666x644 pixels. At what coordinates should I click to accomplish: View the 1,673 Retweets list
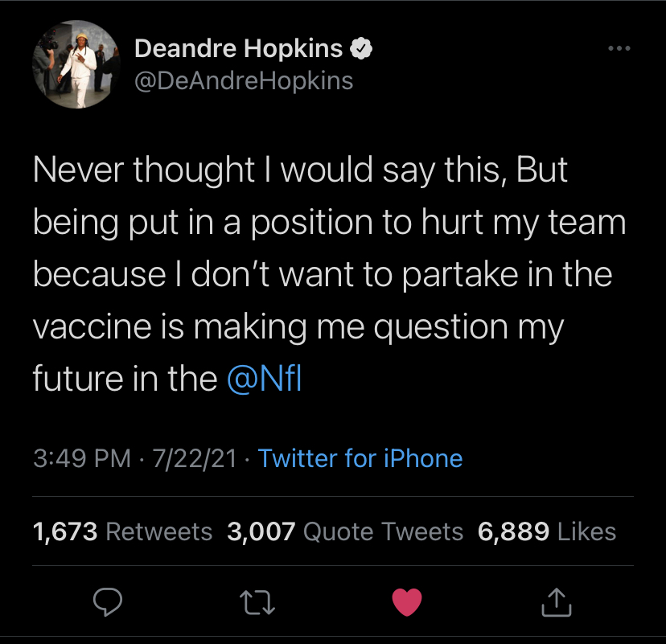(122, 531)
